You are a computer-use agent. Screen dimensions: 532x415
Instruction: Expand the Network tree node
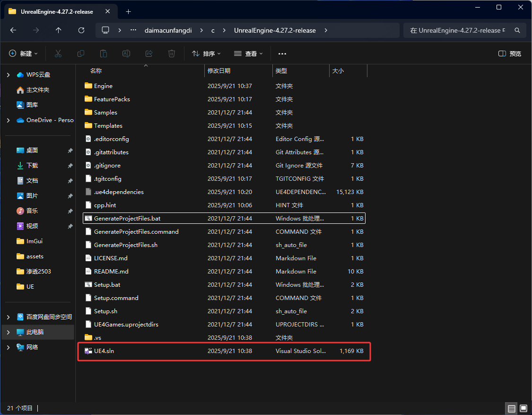(8, 347)
